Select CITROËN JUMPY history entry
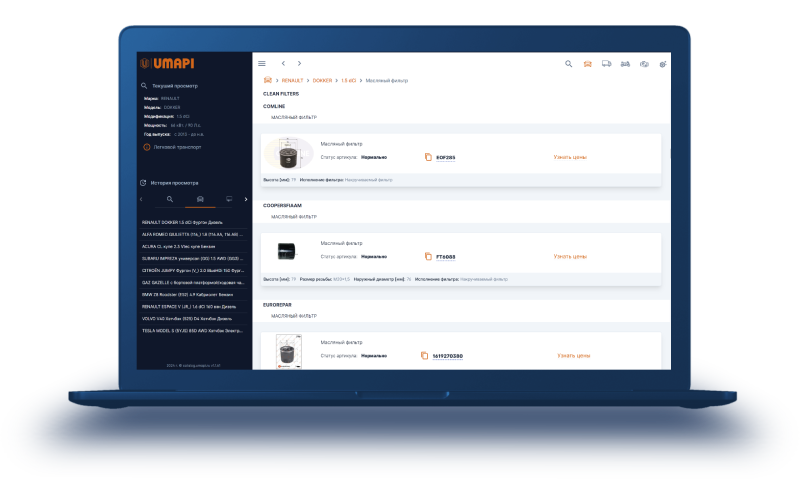Image resolution: width=800 pixels, height=479 pixels. click(193, 270)
